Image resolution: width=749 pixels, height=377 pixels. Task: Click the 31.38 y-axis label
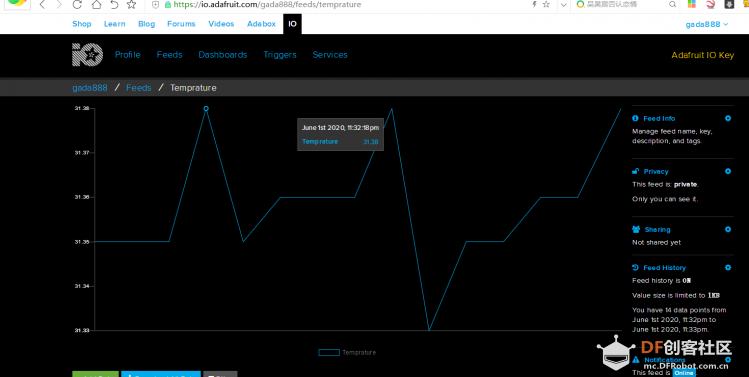coord(82,108)
